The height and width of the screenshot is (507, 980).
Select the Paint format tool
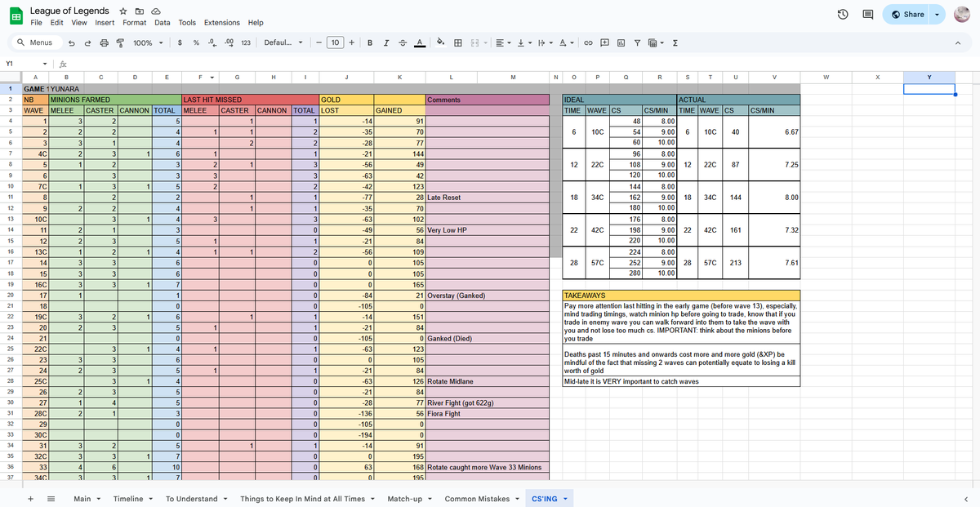[x=120, y=42]
